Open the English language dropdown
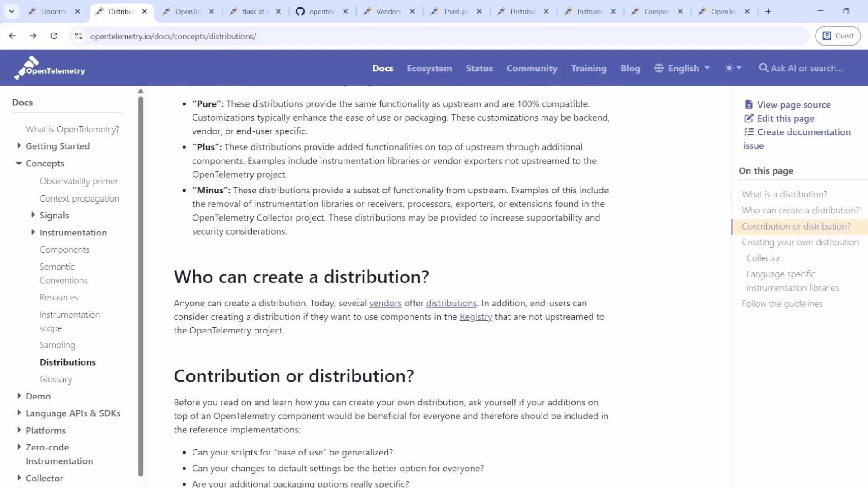Viewport: 868px width, 488px height. tap(682, 68)
